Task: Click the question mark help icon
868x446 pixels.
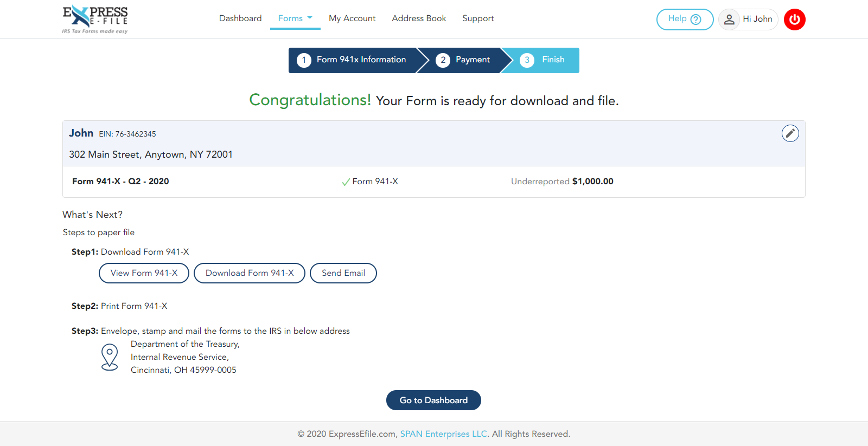Action: [696, 20]
